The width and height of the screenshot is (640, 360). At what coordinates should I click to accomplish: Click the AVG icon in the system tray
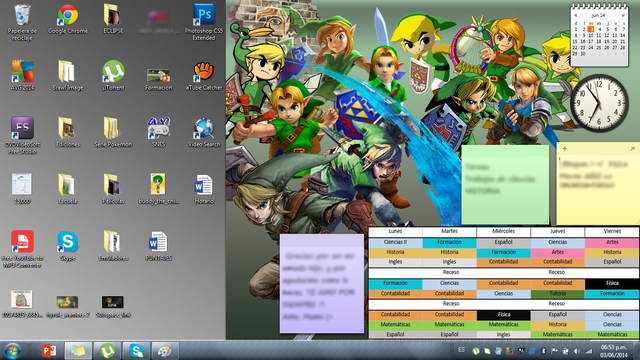click(x=509, y=351)
